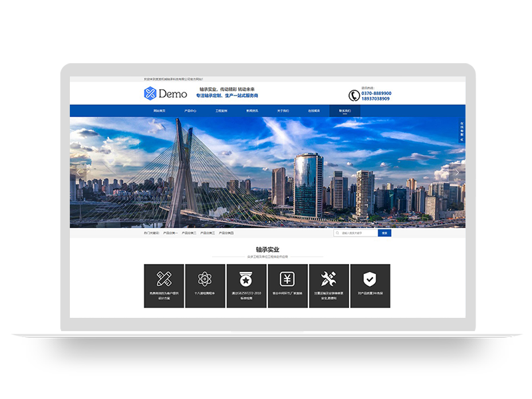
Task: Open the 产品分类一 keyword link
Action: [x=171, y=233]
